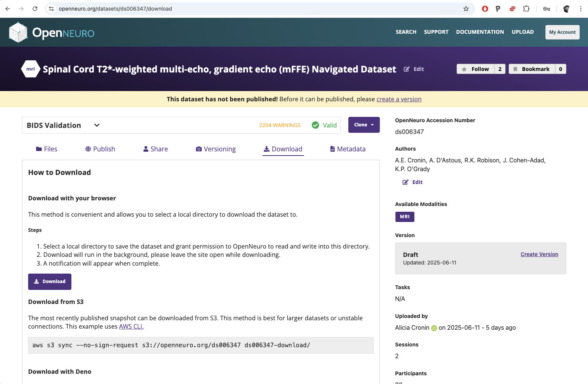Image resolution: width=588 pixels, height=384 pixels.
Task: Open UPLOAD in the top navigation
Action: 523,32
